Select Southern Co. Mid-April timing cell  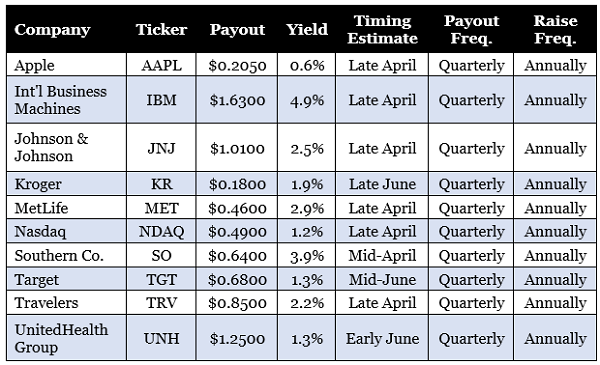(x=382, y=255)
